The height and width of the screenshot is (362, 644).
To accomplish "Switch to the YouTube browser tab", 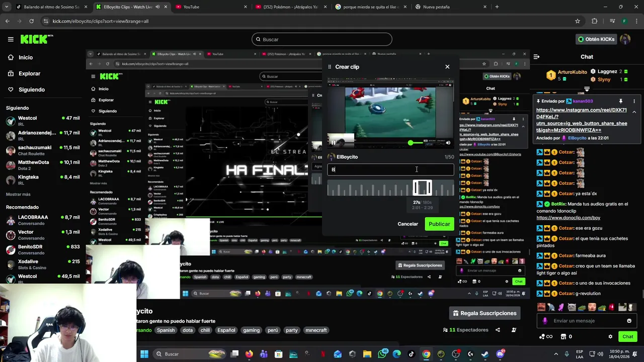I will pos(210,7).
